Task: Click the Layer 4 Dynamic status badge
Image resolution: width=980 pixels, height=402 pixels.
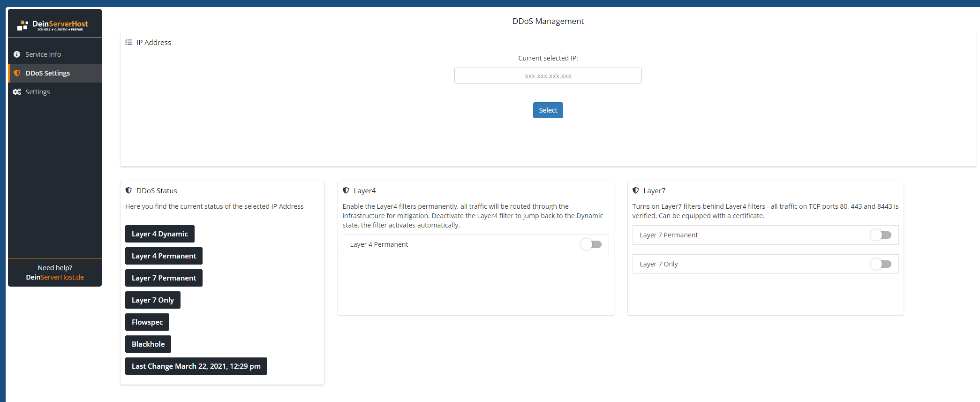Action: coord(159,234)
